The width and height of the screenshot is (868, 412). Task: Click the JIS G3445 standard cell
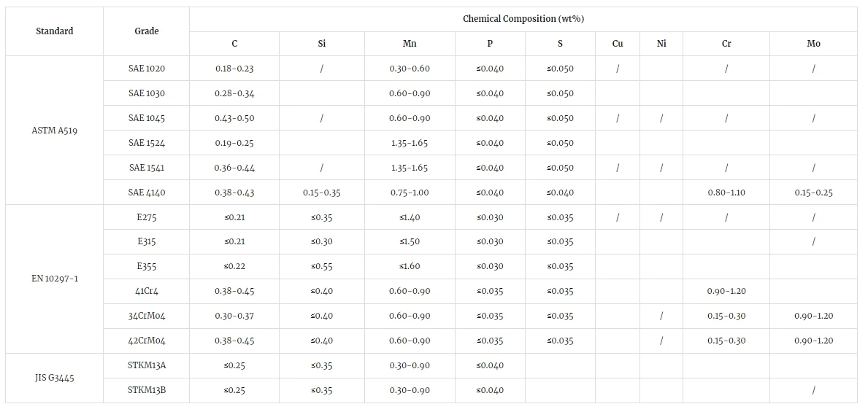(54, 378)
